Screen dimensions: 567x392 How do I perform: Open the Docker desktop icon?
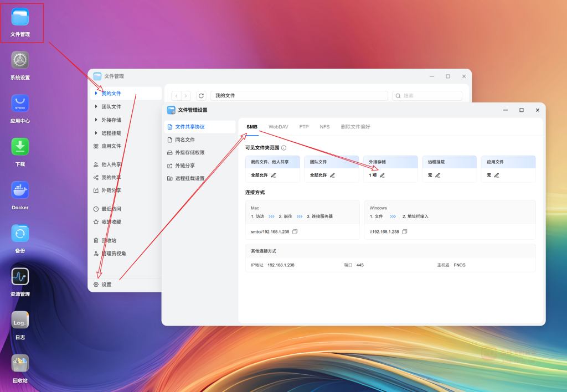20,190
